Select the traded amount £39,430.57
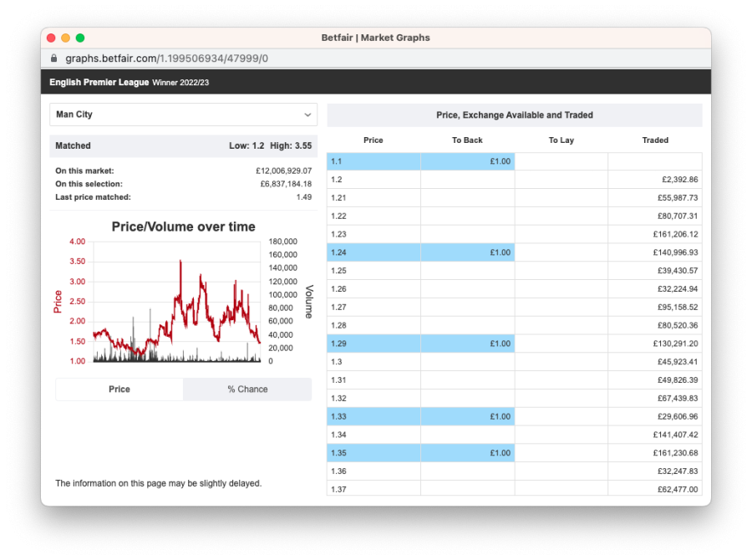Image resolution: width=752 pixels, height=560 pixels. tap(678, 271)
